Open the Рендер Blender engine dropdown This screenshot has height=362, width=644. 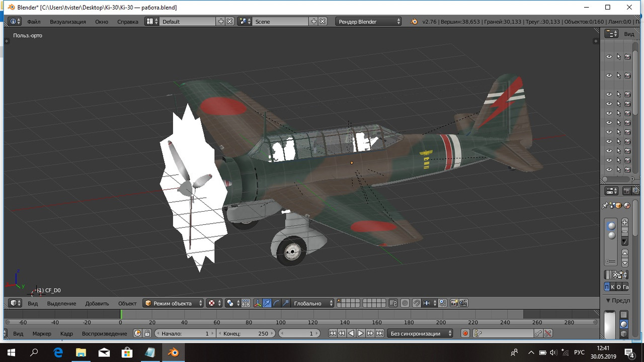369,22
